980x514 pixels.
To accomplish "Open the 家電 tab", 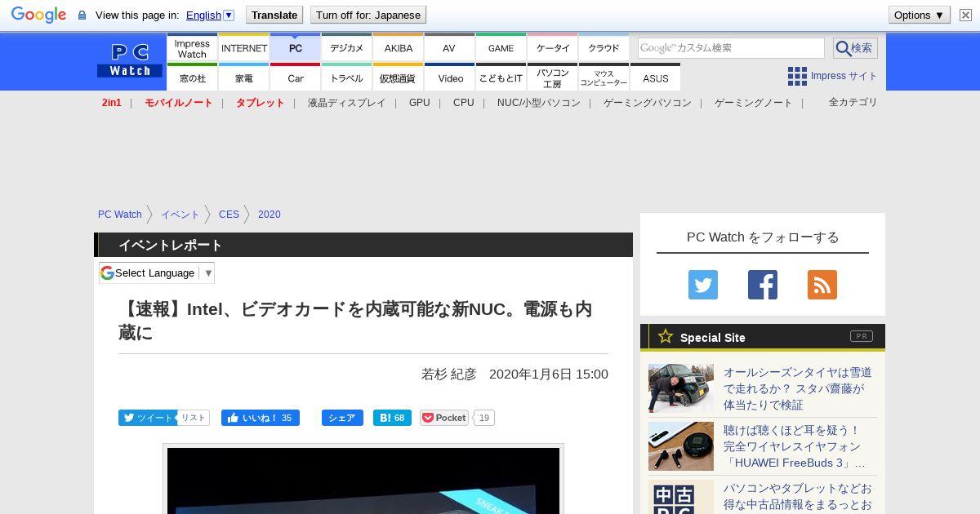I will [x=244, y=78].
